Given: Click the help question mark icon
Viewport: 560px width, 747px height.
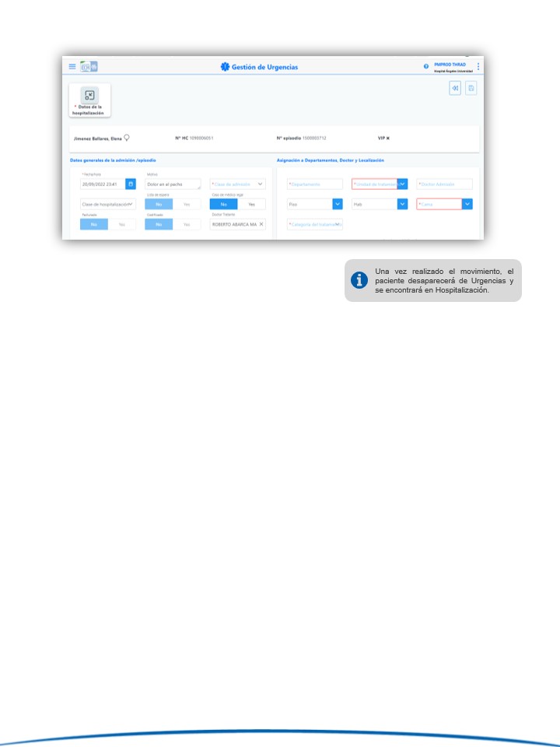Looking at the screenshot, I should [x=426, y=66].
